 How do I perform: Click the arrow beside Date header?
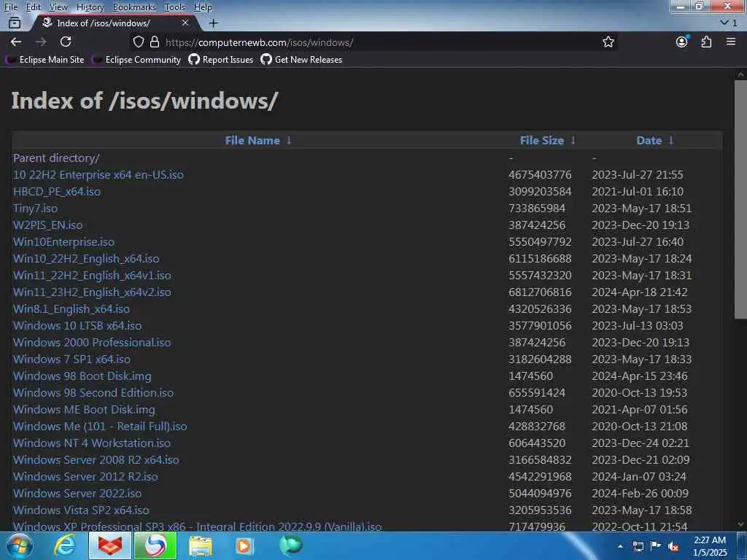[x=671, y=140]
